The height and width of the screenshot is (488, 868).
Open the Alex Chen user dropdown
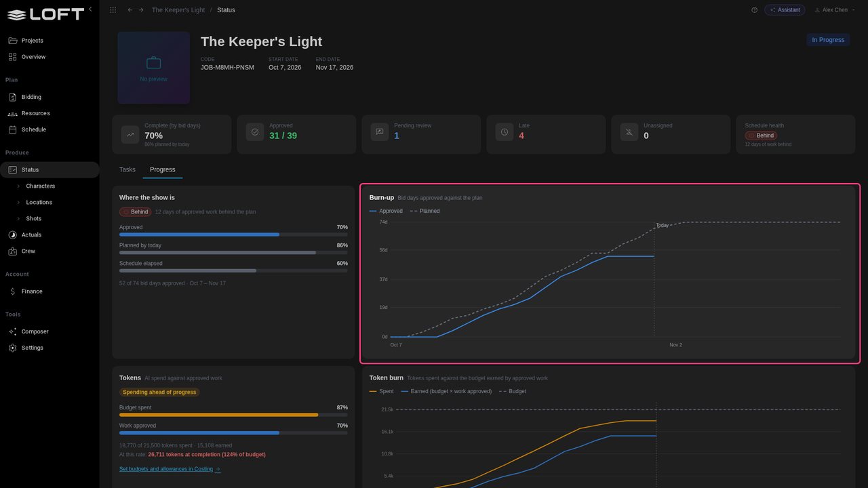click(835, 10)
